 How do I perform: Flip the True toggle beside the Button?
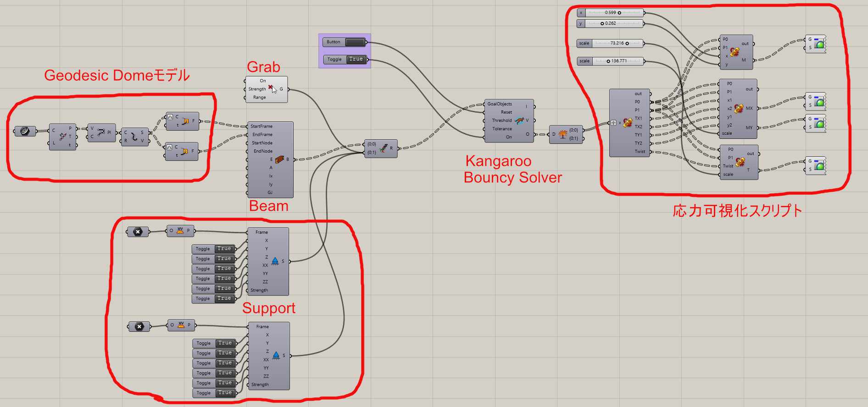(356, 59)
